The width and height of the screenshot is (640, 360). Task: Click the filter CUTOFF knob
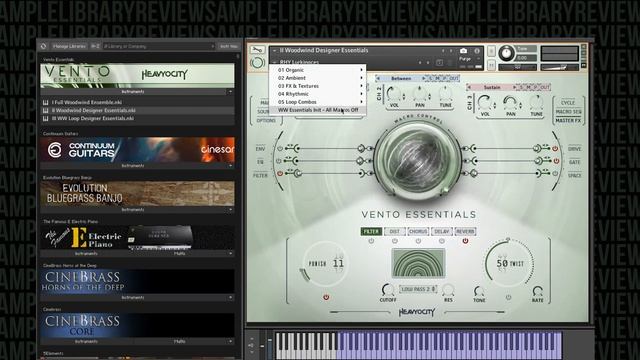click(x=387, y=290)
